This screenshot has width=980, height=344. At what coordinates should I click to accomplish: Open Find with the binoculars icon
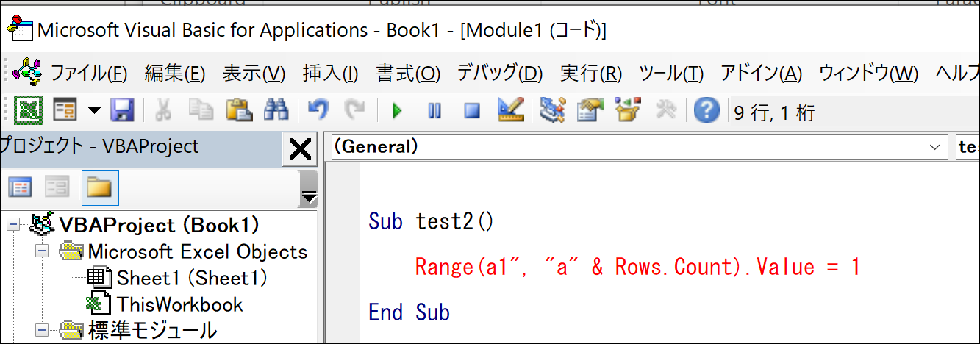click(x=277, y=112)
